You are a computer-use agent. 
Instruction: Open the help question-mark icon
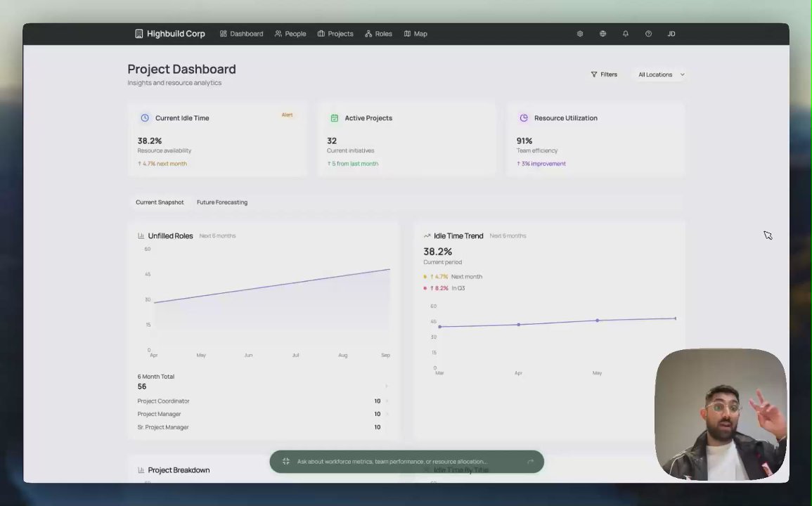(x=648, y=34)
